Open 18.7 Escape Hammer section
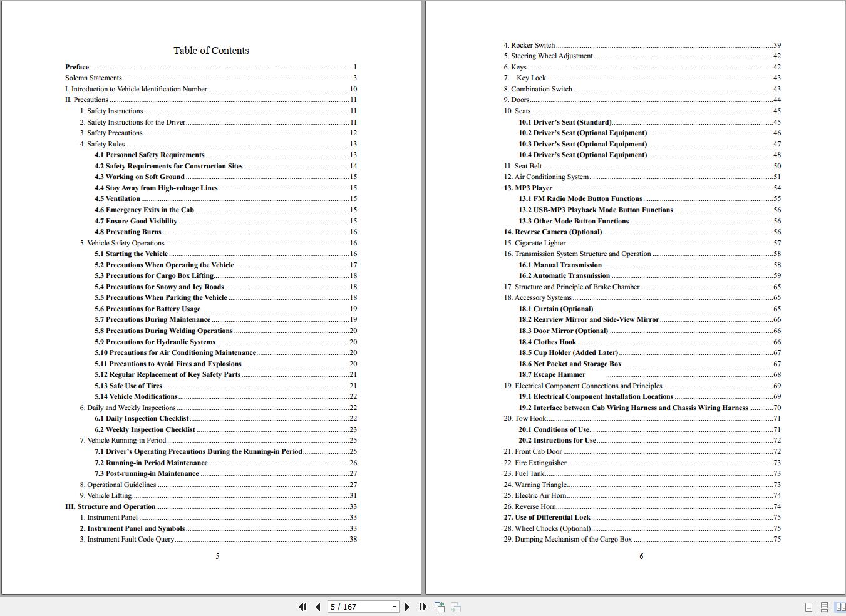Viewport: 846px width, 616px height. click(552, 374)
